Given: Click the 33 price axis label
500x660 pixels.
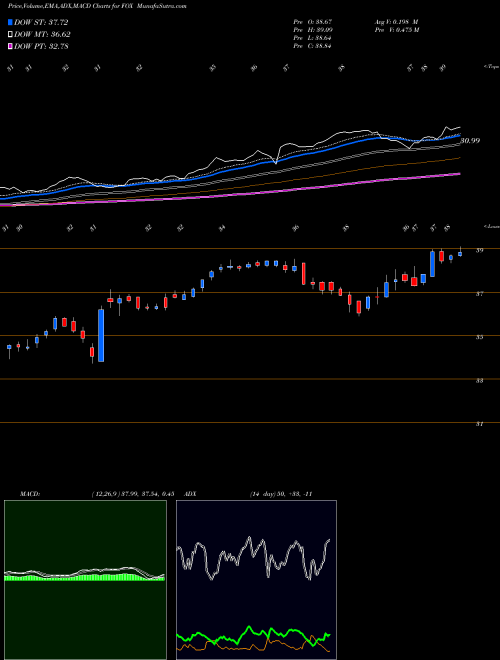Looking at the screenshot, I should click(x=479, y=381).
